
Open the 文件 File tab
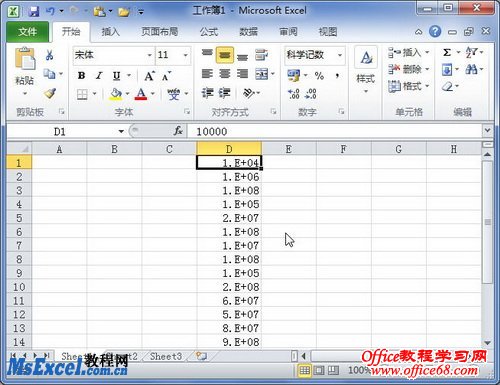(x=28, y=32)
